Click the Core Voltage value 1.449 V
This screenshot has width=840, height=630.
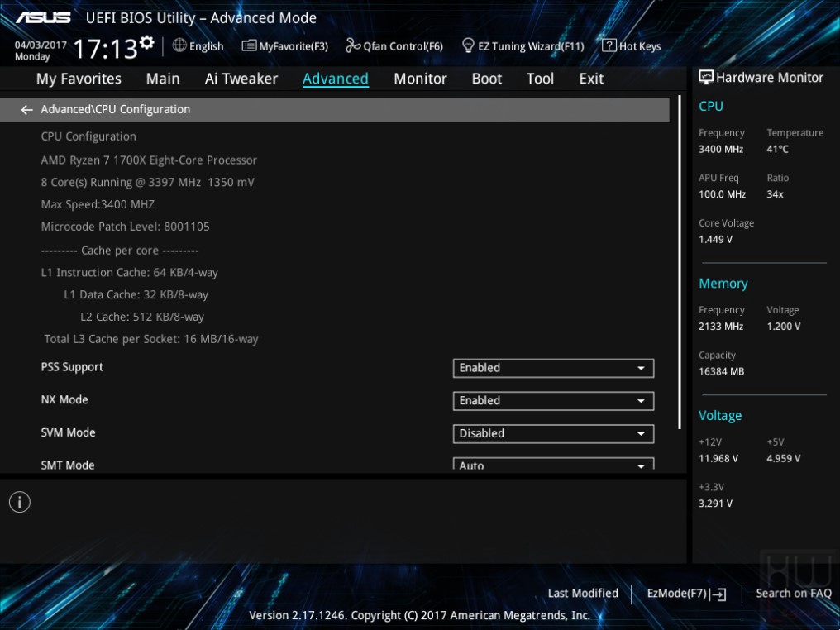pos(715,240)
